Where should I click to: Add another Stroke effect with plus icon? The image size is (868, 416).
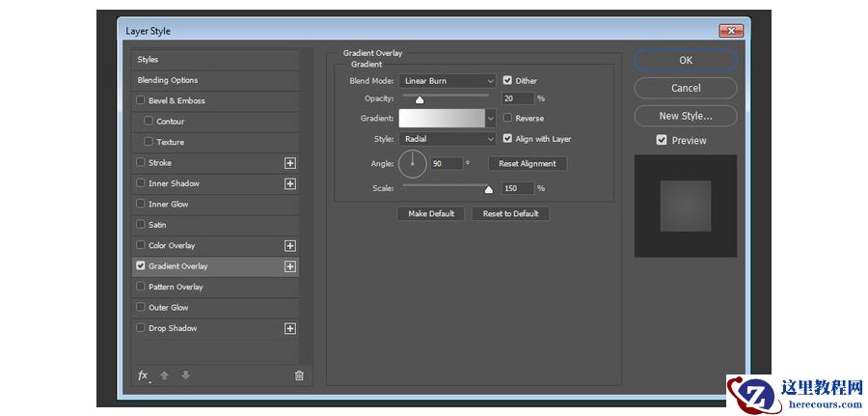click(x=290, y=163)
